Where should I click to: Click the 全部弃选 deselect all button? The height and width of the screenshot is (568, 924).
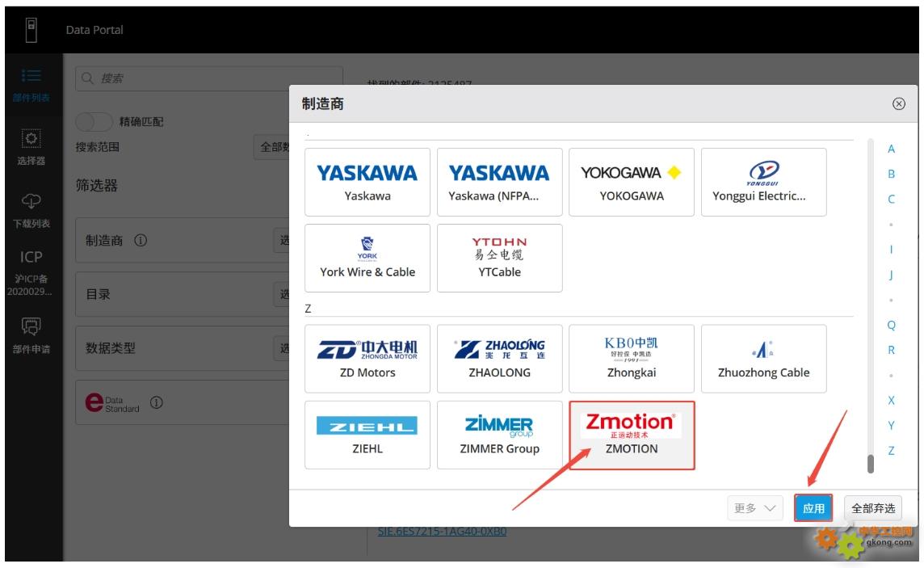(x=873, y=508)
